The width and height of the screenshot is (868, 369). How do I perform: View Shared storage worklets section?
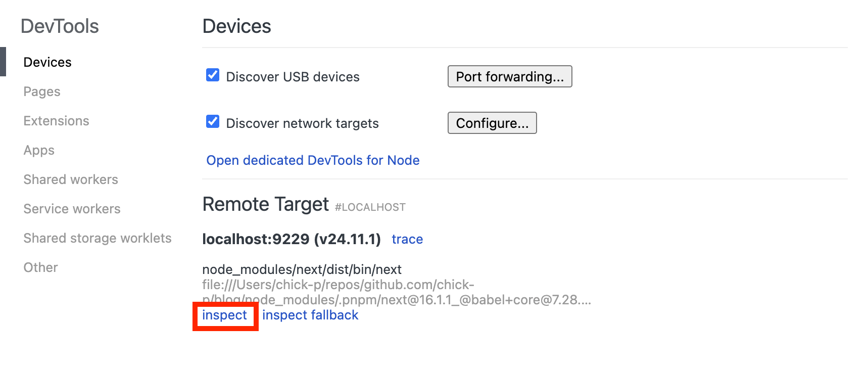coord(98,238)
